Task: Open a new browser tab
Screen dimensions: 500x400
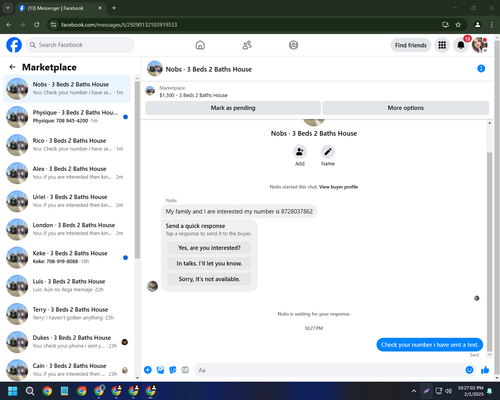Action: pos(114,8)
